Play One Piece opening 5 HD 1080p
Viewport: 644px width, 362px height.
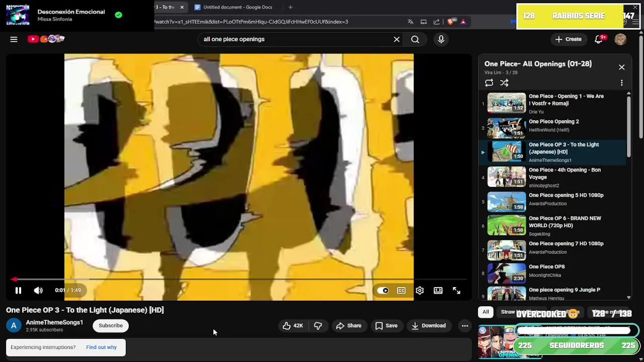coord(553,202)
